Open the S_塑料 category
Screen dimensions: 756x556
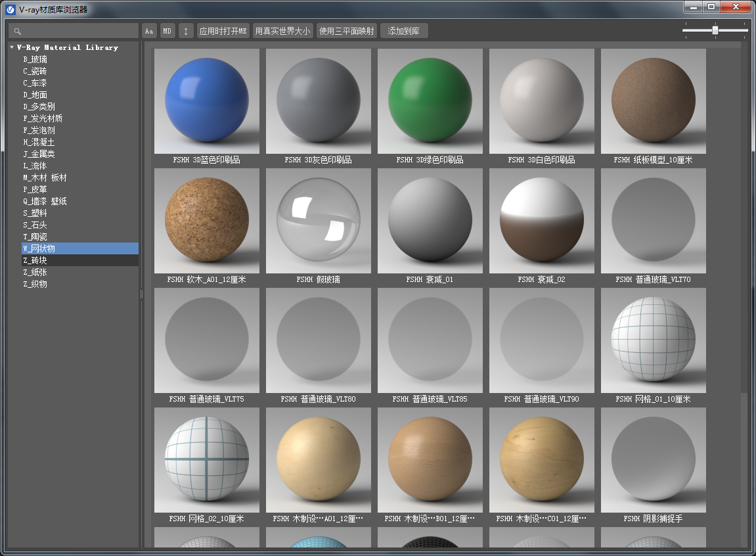35,213
